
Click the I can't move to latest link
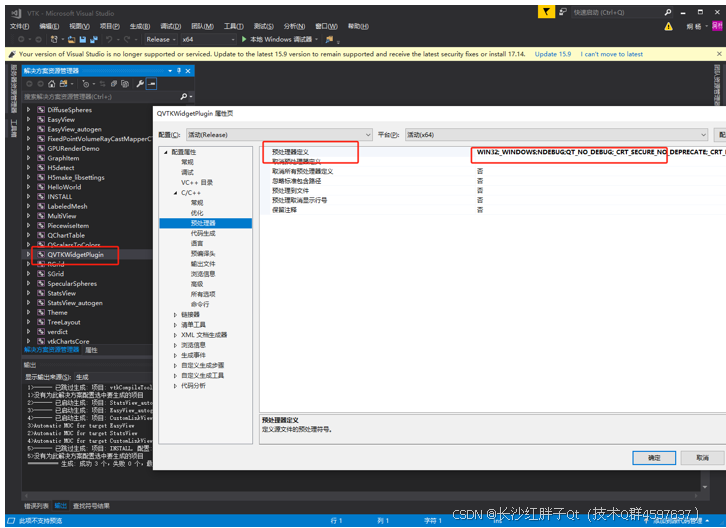coord(612,54)
